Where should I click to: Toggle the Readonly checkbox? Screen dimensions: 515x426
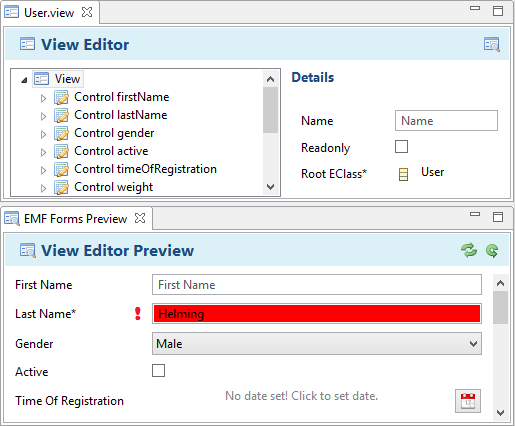tap(401, 146)
